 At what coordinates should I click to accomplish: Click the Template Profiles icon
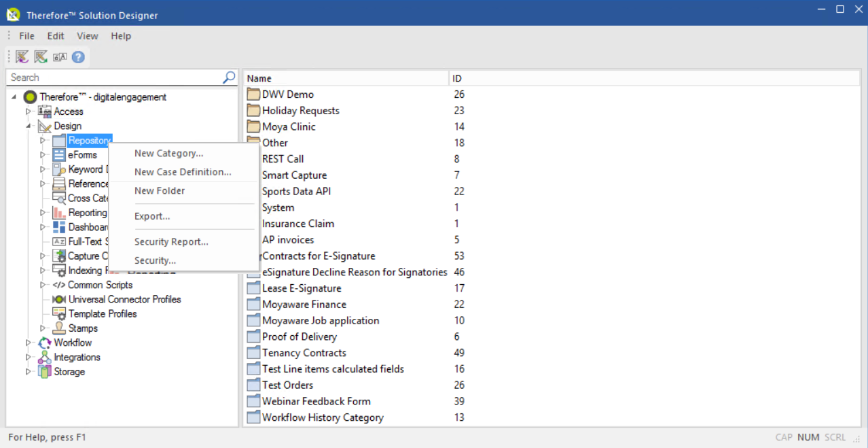pos(59,314)
